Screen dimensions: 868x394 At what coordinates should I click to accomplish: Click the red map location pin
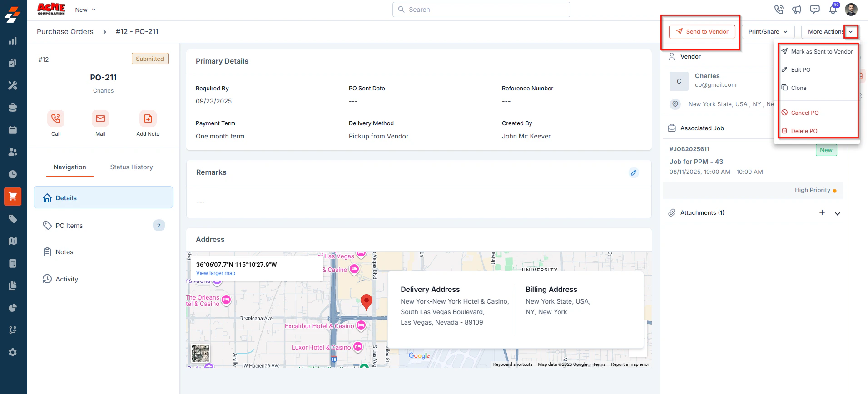tap(367, 302)
